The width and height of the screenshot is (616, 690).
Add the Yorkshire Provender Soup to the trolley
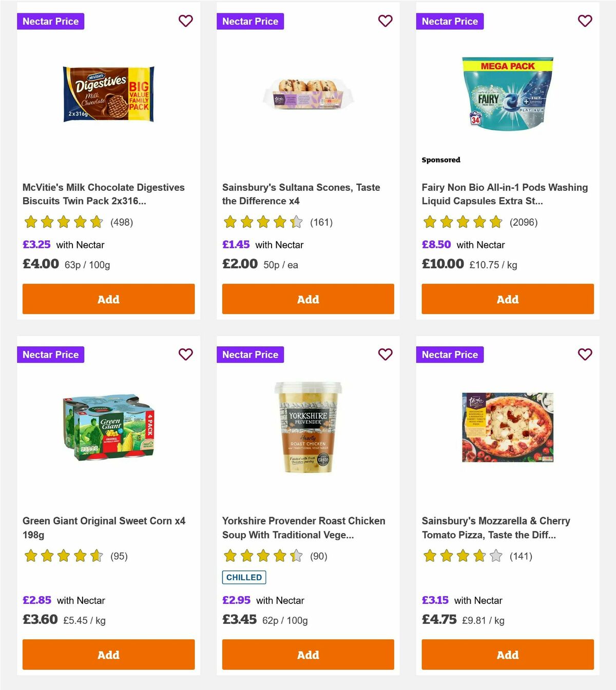[x=307, y=655]
